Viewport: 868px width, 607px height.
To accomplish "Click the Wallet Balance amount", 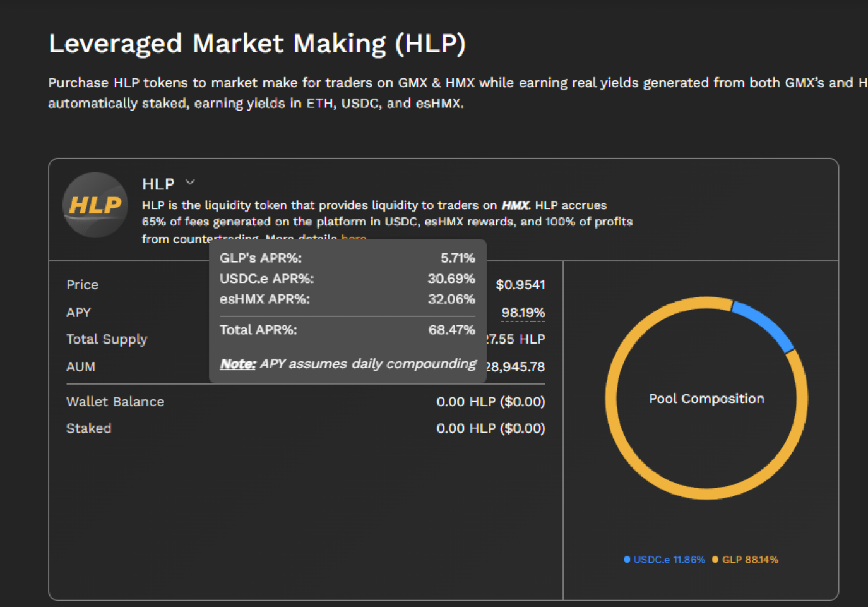I will (x=490, y=402).
